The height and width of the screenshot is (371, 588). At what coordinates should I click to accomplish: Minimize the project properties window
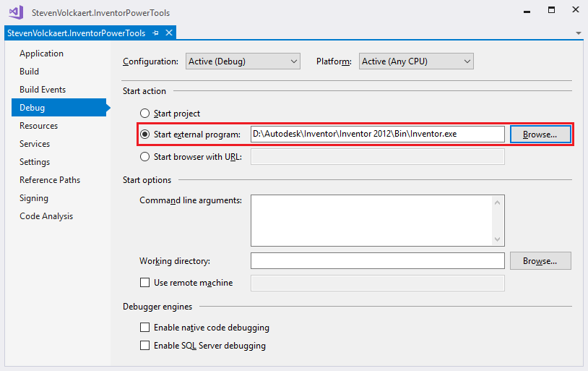[x=527, y=12]
